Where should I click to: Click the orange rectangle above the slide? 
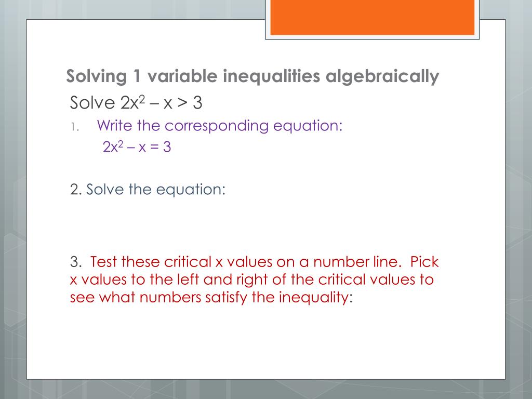(371, 17)
